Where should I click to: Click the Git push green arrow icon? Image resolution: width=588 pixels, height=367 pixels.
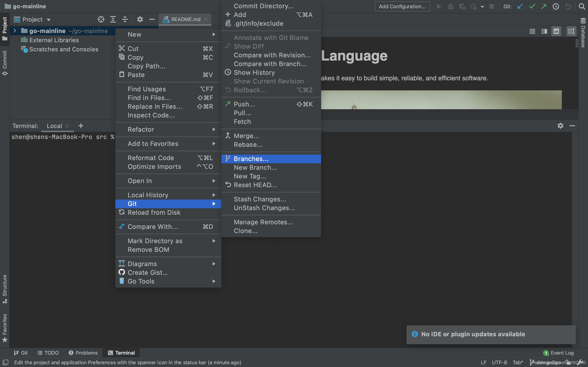(544, 7)
